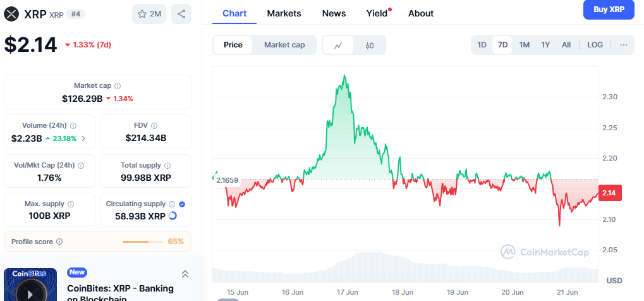Open Vol/Mkt Cap (24h) info icon
Viewport: 644px width, 301px height.
tap(81, 165)
